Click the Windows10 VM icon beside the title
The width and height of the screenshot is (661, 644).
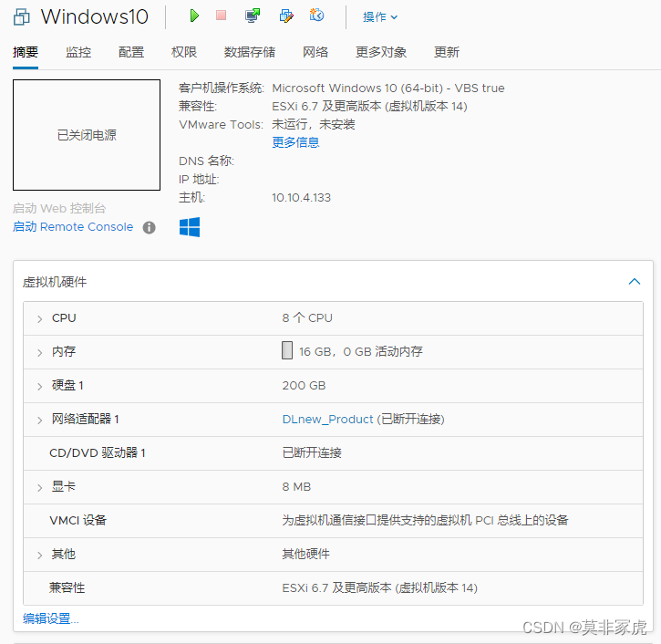point(22,17)
